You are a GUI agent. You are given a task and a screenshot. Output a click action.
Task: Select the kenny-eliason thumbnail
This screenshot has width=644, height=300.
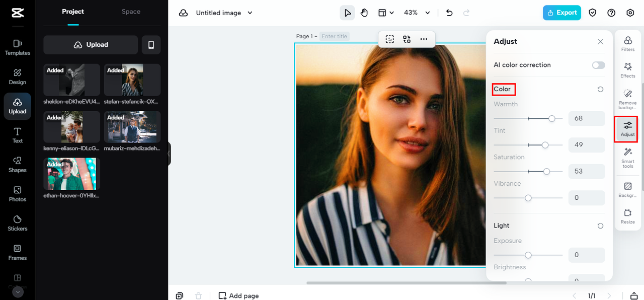coord(72,127)
